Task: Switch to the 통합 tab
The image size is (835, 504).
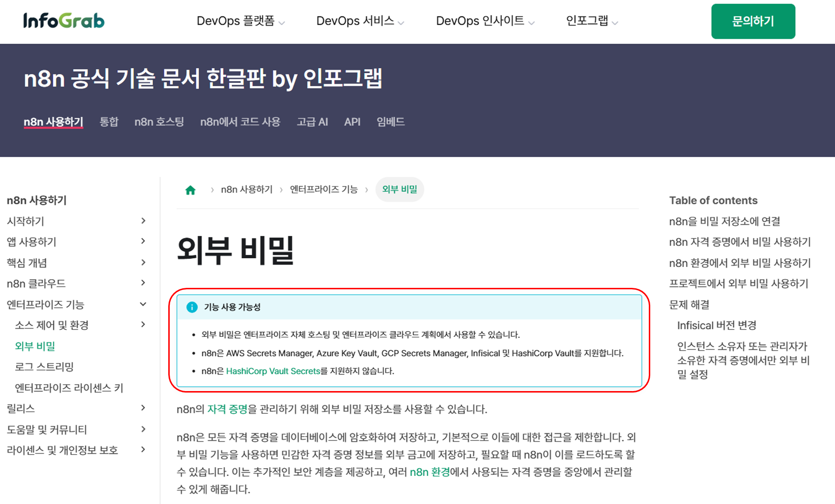Action: point(109,122)
